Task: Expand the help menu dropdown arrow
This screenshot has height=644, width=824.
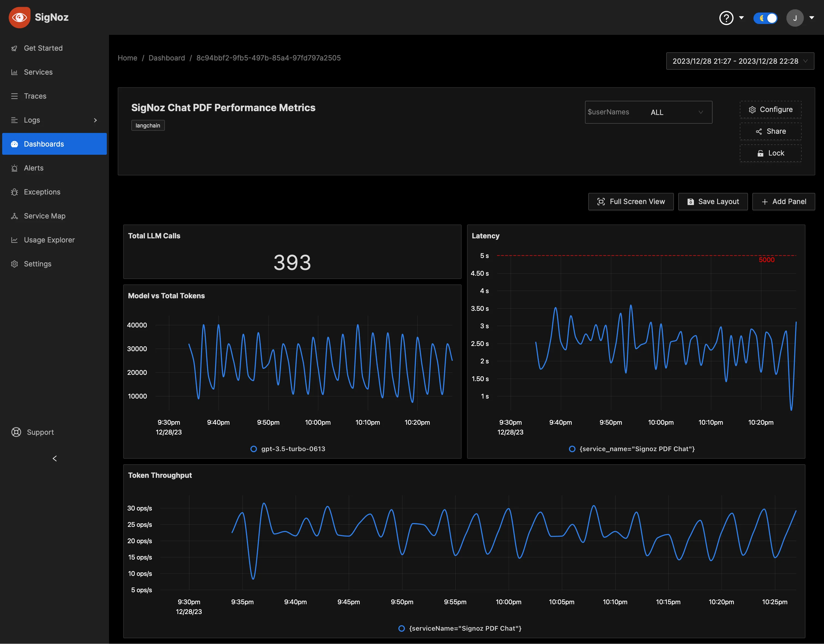Action: pyautogui.click(x=741, y=18)
